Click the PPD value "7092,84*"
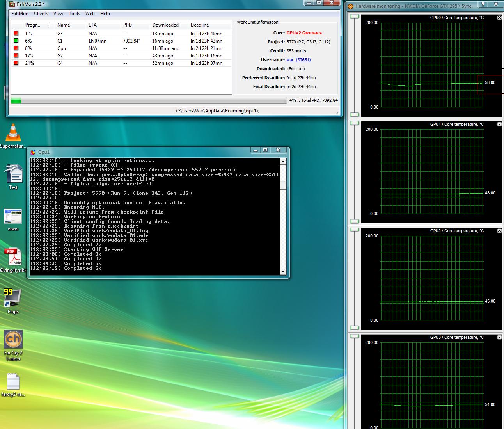The image size is (504, 429). click(132, 41)
